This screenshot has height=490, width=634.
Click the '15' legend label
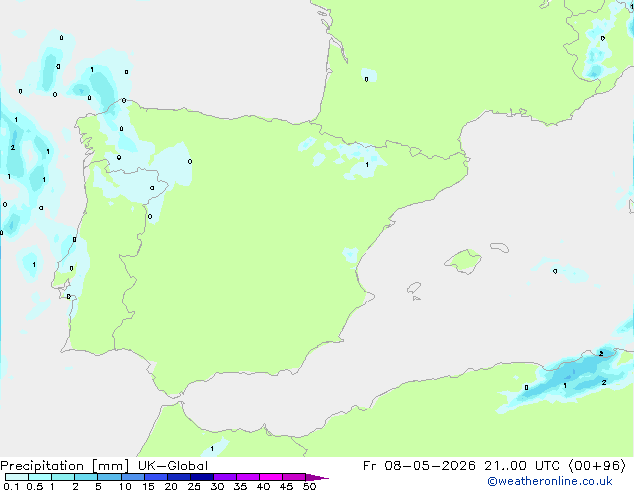pyautogui.click(x=148, y=486)
